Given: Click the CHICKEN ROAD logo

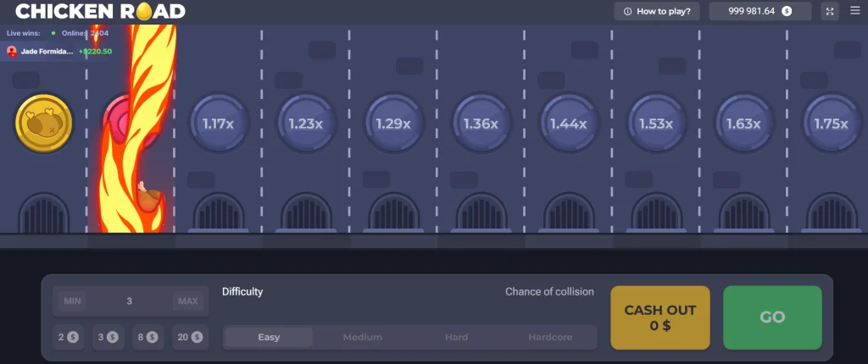Looking at the screenshot, I should (x=100, y=11).
